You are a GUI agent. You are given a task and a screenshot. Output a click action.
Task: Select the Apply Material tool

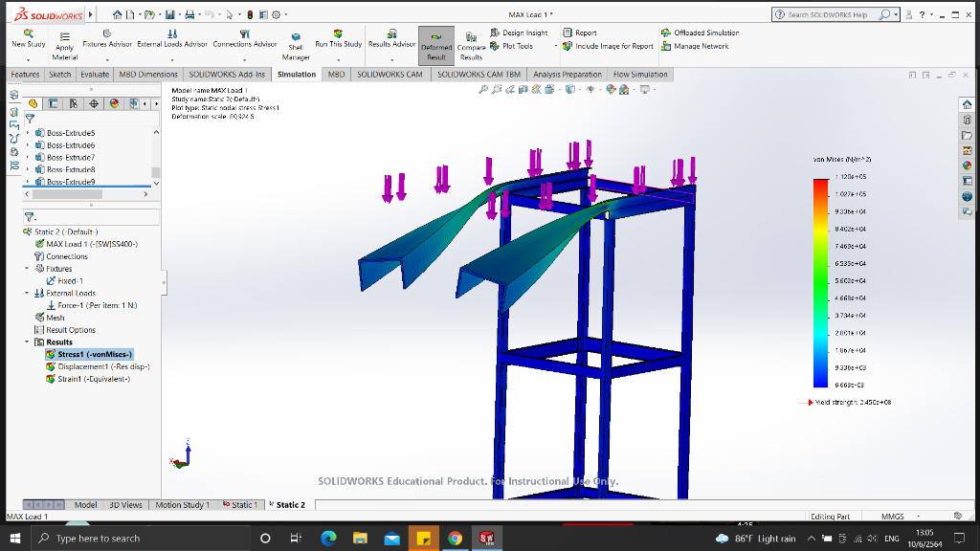coord(64,45)
